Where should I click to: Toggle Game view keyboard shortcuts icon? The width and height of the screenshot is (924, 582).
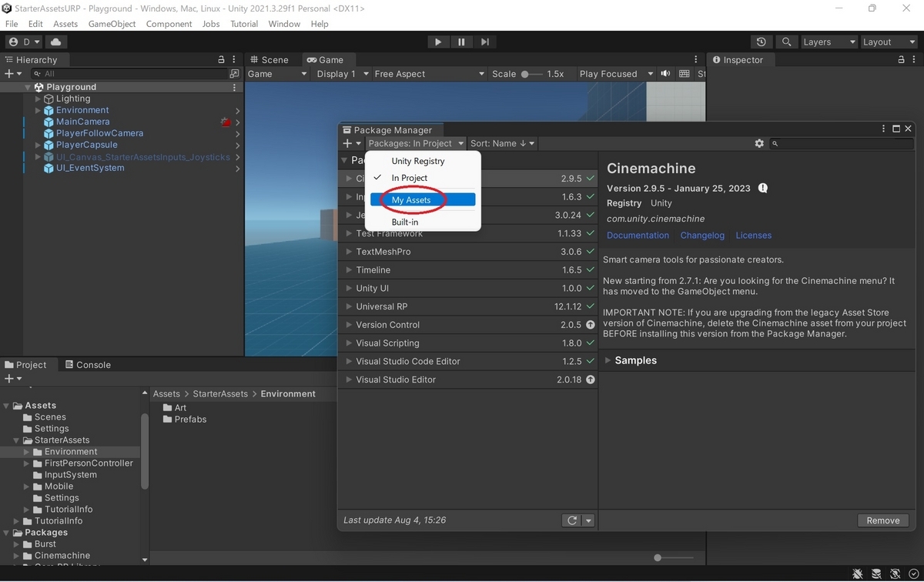click(x=685, y=74)
